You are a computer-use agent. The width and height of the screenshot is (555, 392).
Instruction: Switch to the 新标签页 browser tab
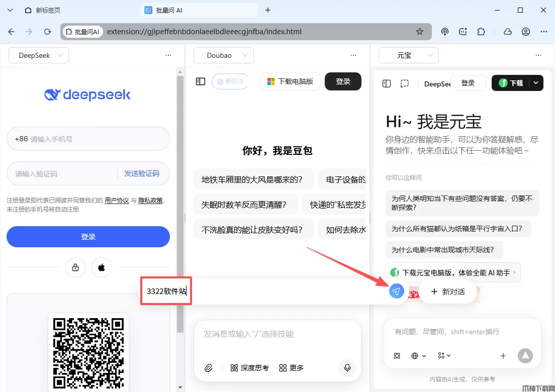48,10
